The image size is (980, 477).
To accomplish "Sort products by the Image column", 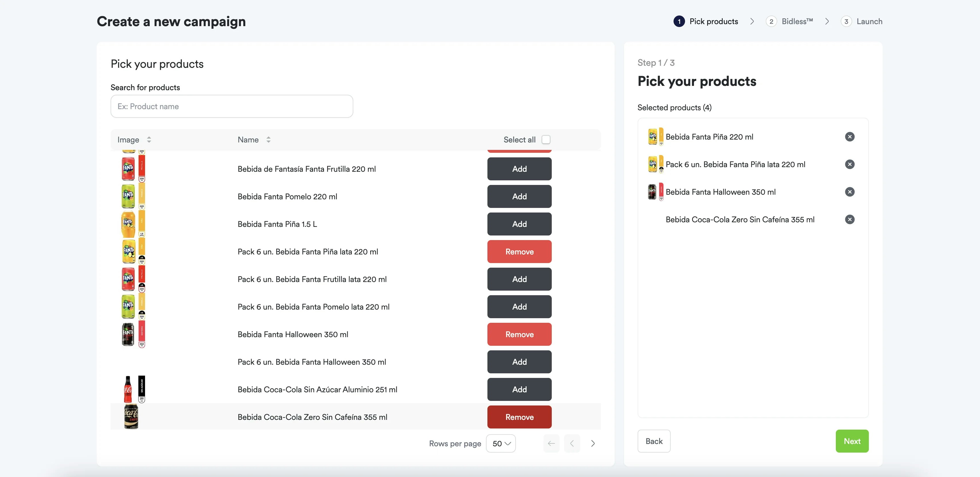I will 149,140.
